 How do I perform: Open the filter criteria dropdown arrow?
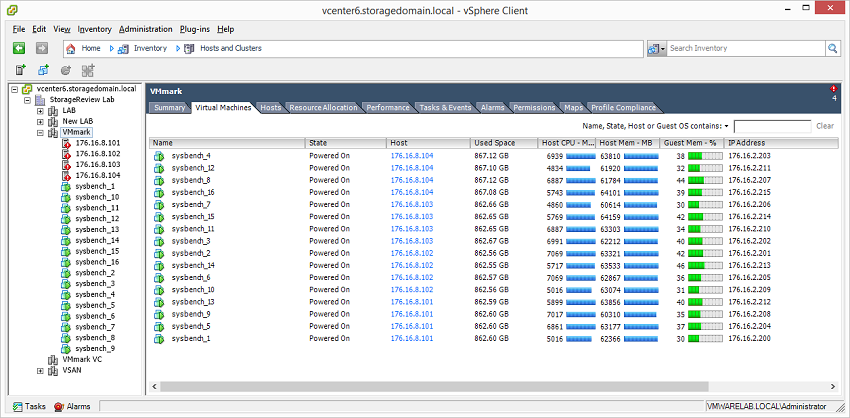(726, 126)
